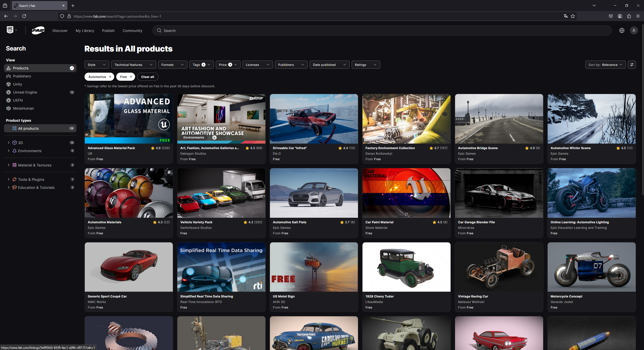
Task: Open the Price filter dropdown
Action: pos(228,65)
